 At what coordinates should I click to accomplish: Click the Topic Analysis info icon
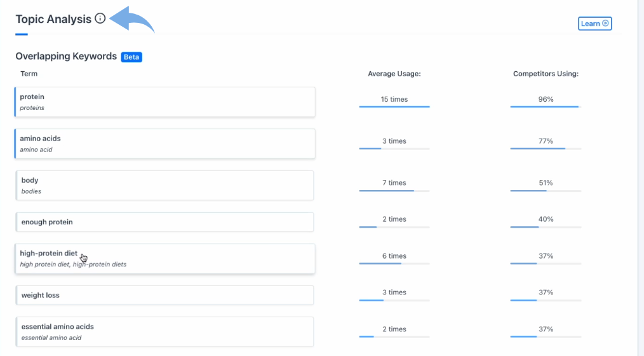pos(100,18)
